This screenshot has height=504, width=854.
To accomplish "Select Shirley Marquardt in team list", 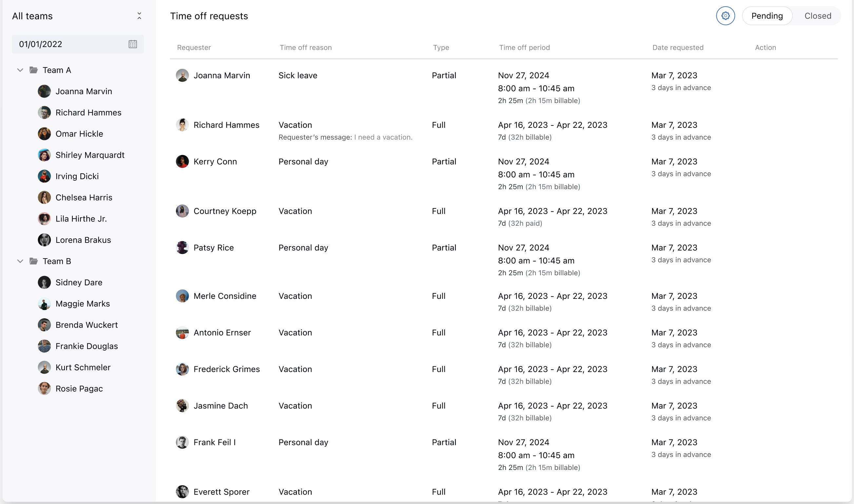I will [x=90, y=155].
